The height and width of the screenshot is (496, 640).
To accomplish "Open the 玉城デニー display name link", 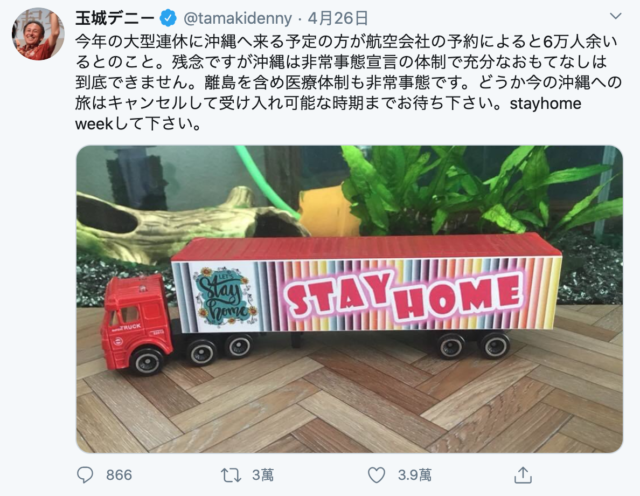I will click(115, 18).
